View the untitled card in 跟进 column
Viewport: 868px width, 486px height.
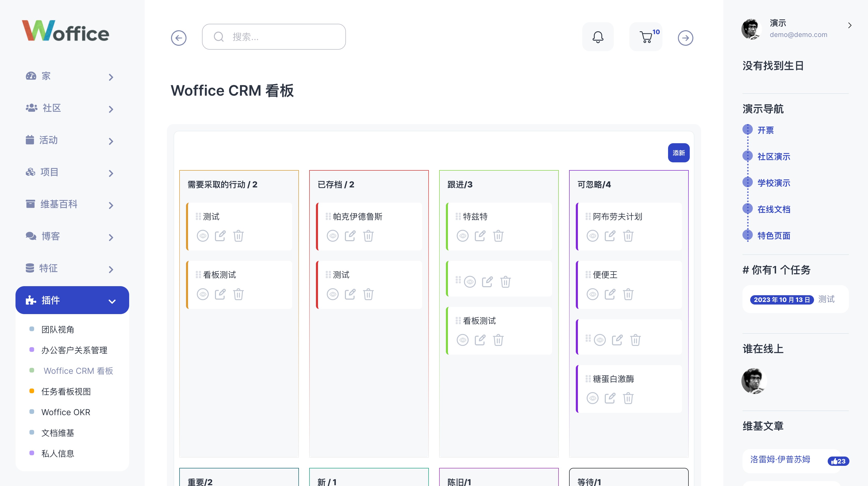coord(470,281)
